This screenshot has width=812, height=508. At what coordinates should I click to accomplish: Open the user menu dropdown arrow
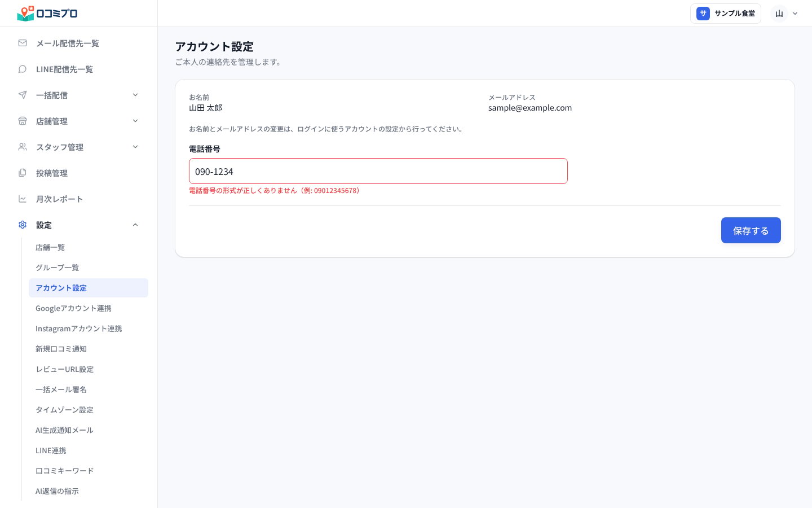click(795, 14)
